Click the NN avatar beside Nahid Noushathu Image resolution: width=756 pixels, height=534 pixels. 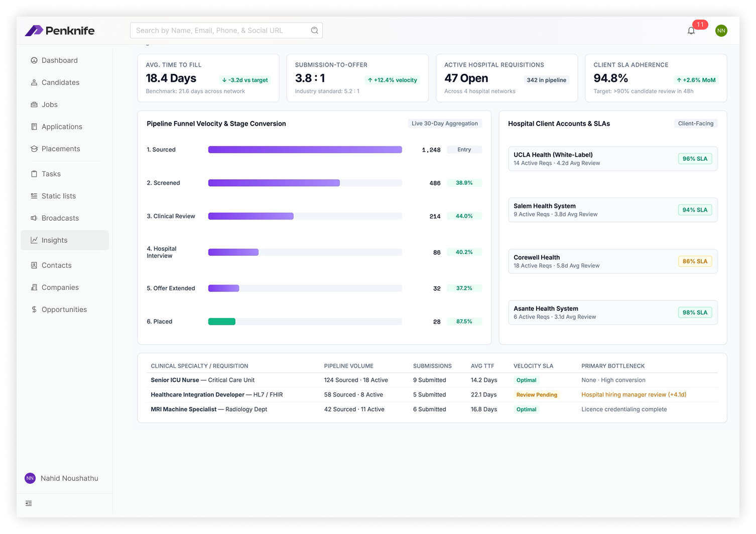pos(30,478)
